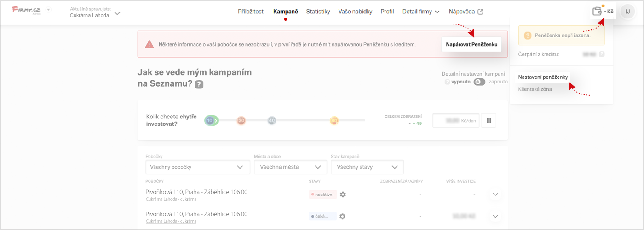644x230 pixels.
Task: Set investment slider to the 40 marker
Action: click(271, 120)
